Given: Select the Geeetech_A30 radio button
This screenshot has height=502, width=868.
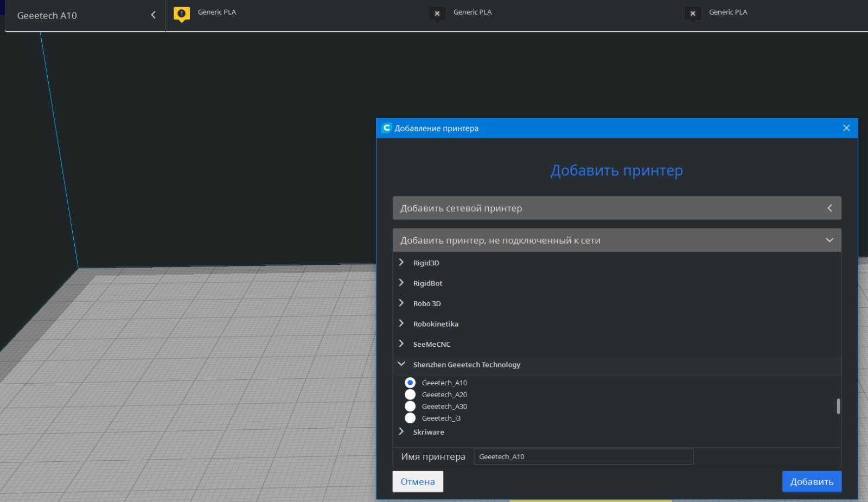Looking at the screenshot, I should [x=410, y=406].
